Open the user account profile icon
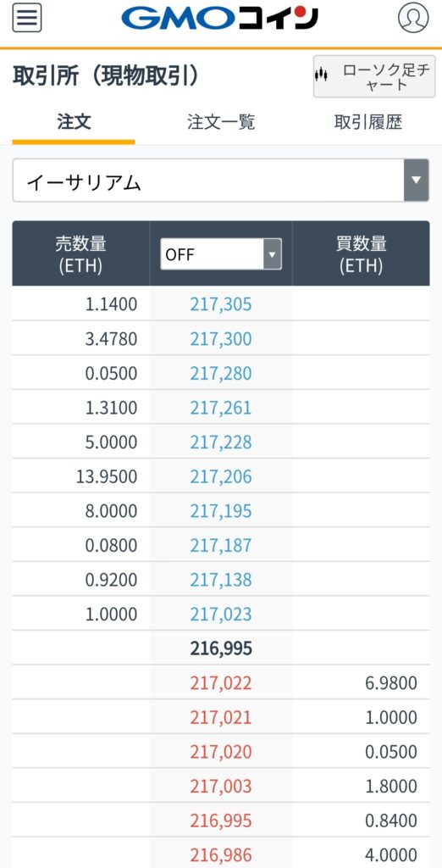442x868 pixels. click(x=413, y=18)
